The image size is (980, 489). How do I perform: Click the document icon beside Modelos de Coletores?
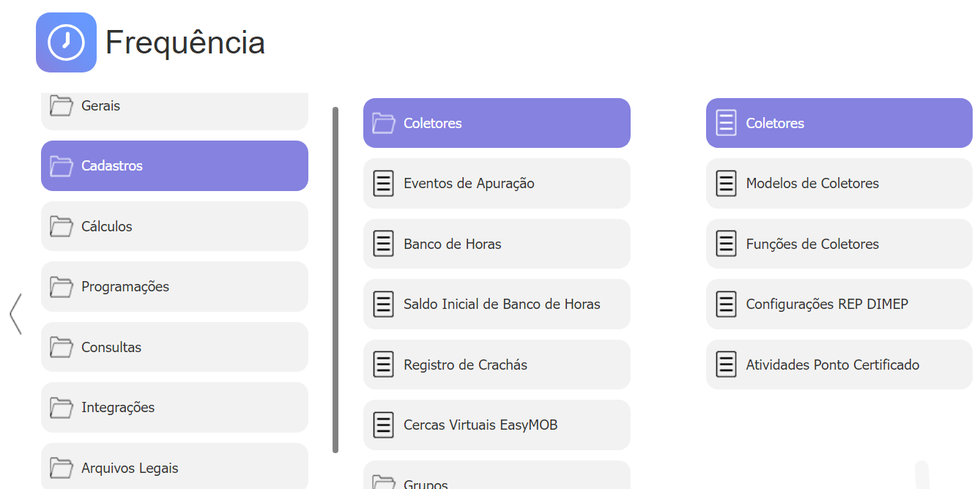coord(726,183)
